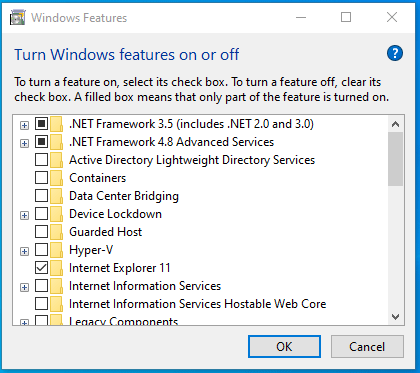This screenshot has width=420, height=373.
Task: Enable the Guarded Host checkbox
Action: (41, 232)
